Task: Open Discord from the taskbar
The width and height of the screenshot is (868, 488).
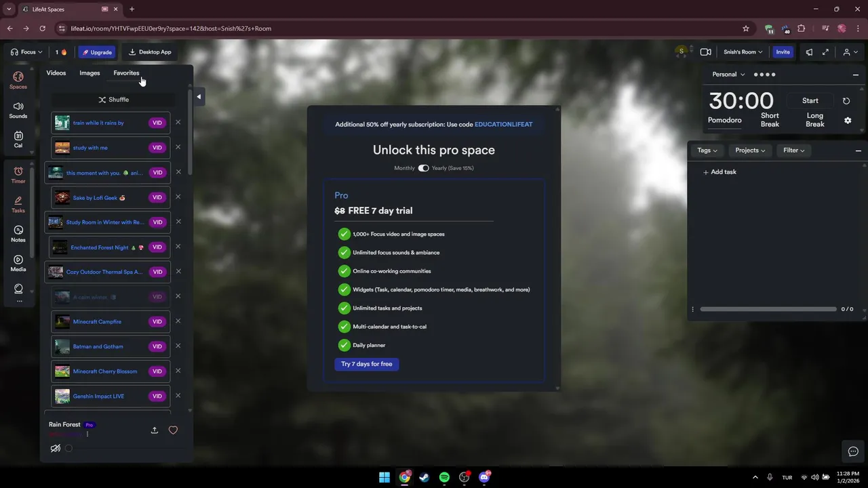Action: click(x=484, y=477)
